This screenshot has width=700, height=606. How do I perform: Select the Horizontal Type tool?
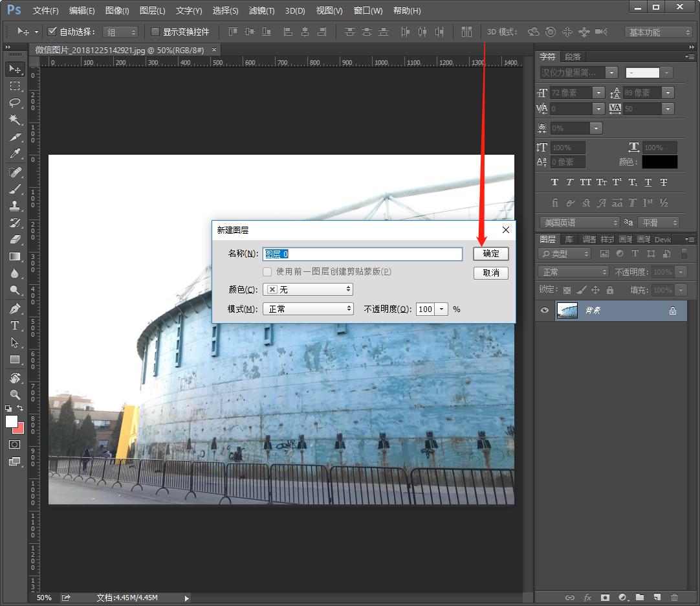pos(15,326)
